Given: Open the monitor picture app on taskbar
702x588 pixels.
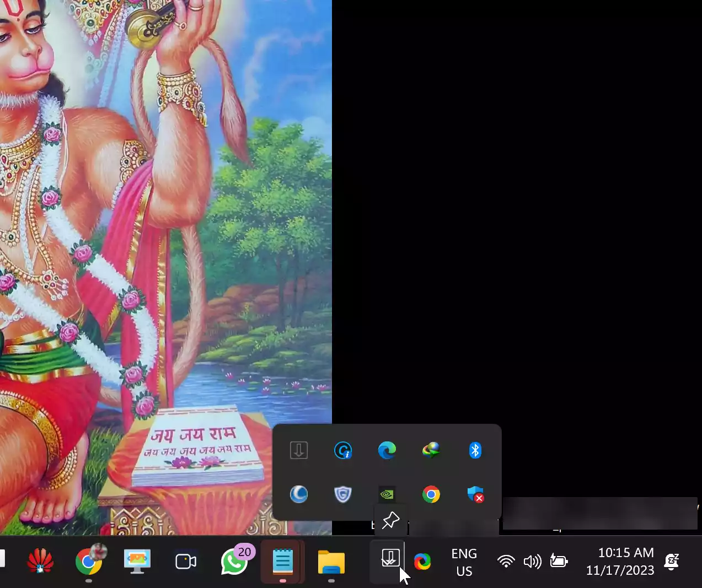Looking at the screenshot, I should click(x=137, y=562).
